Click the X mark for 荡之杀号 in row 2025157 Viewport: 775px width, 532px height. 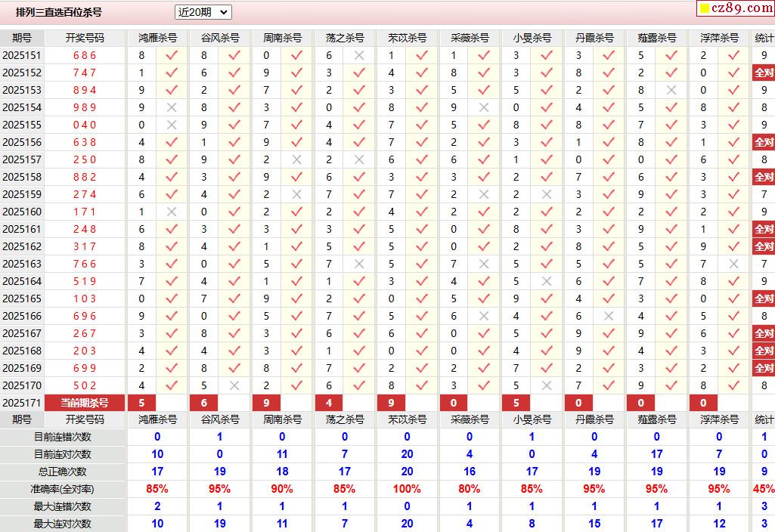tap(359, 159)
